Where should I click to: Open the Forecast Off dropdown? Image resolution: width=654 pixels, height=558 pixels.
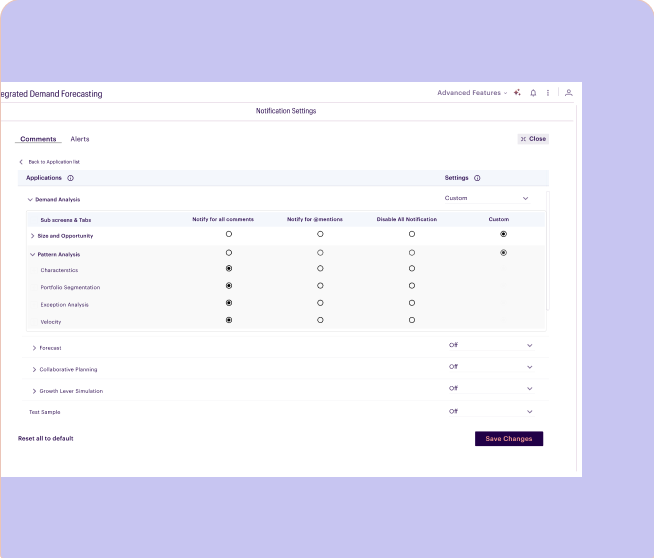coord(490,345)
